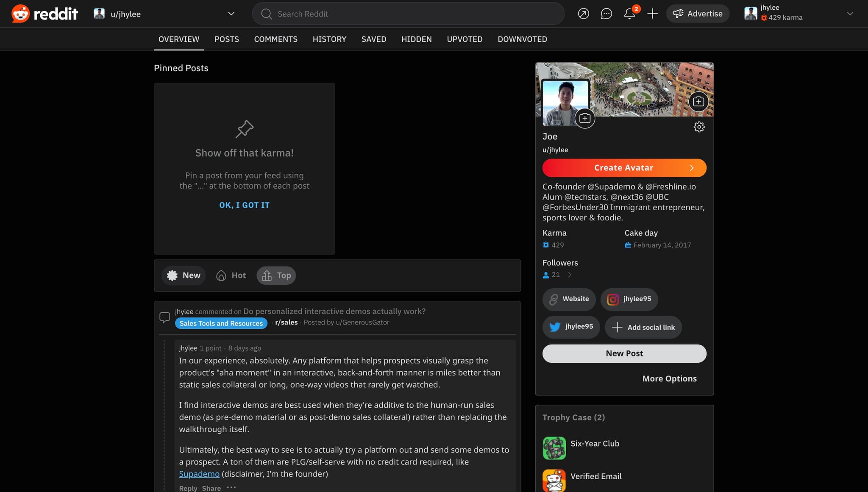
Task: Enable New post sorting
Action: (x=184, y=275)
